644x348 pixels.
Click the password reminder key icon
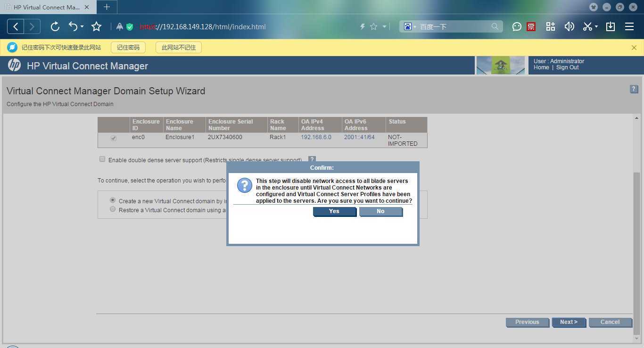pyautogui.click(x=12, y=48)
